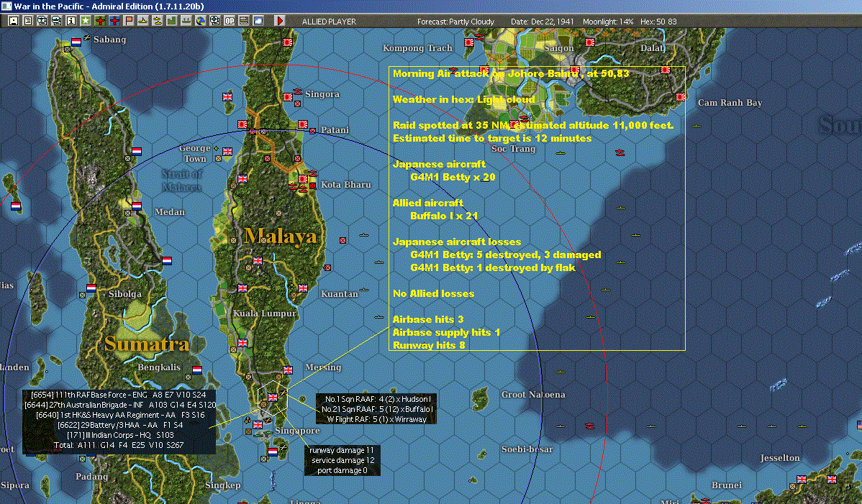Click red plane on blue background icon
862x504 pixels.
tap(114, 21)
